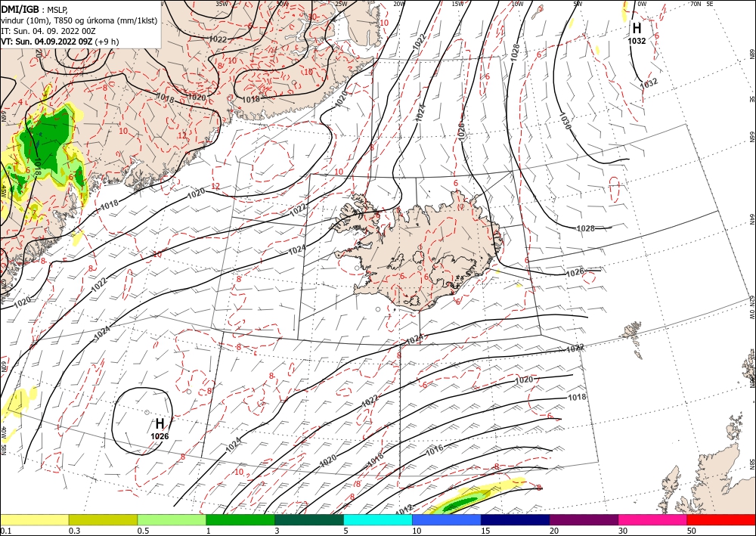Click legend value '0.1'
Image resolution: width=756 pixels, height=536 pixels.
[x=5, y=531]
